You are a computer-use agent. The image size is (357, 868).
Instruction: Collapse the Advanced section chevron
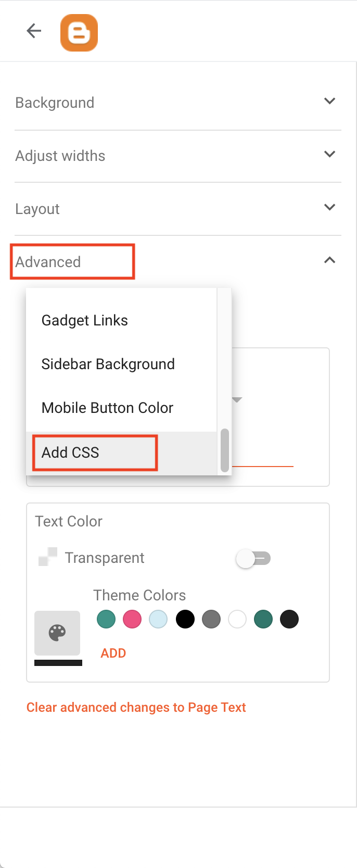coord(329,260)
